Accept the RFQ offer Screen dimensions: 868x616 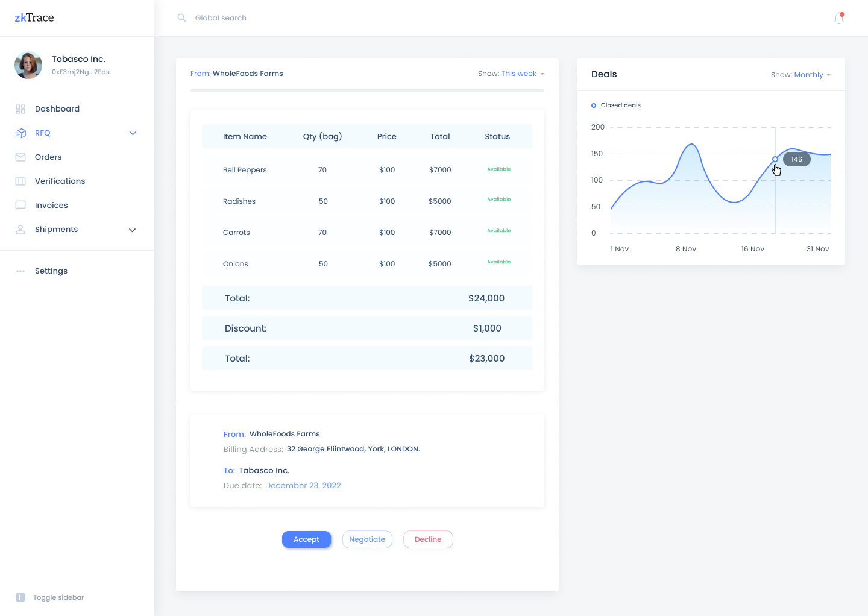click(306, 539)
